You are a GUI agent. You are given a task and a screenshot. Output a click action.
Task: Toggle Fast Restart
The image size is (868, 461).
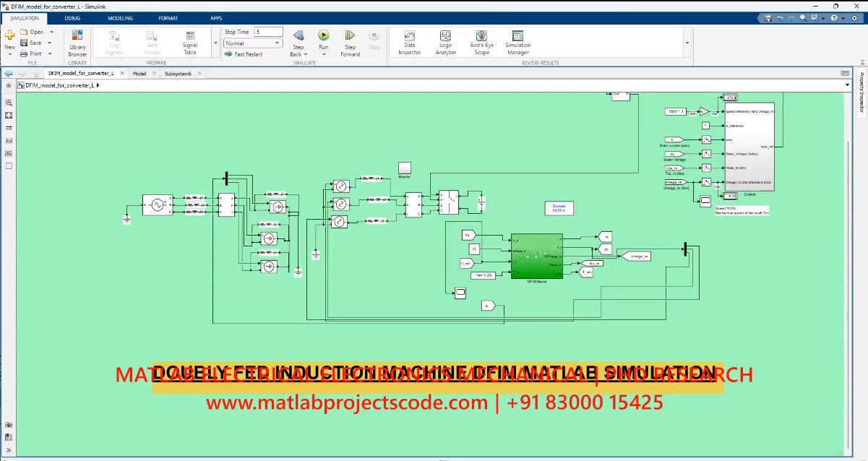244,54
